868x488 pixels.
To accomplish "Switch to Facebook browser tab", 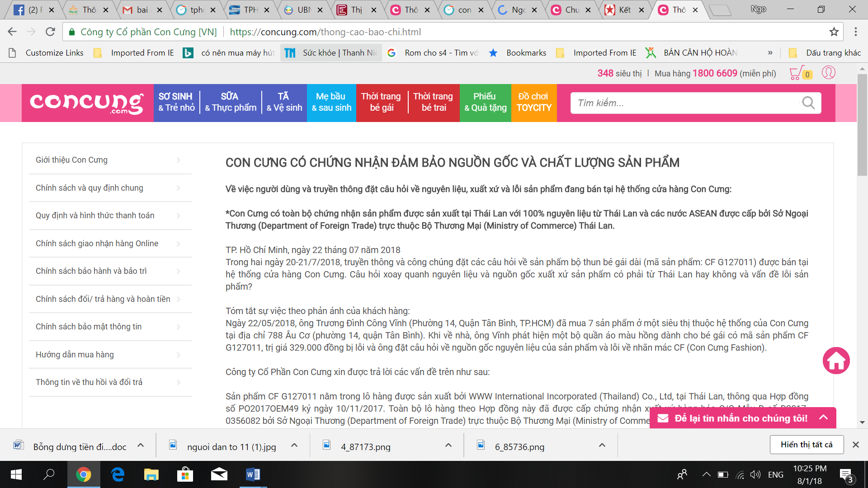I will (34, 10).
